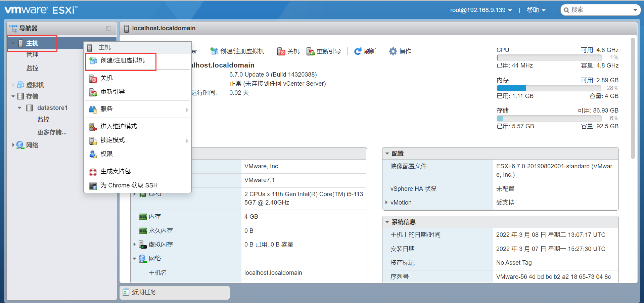Open the root@192.168.9.139 user dropdown
The height and width of the screenshot is (303, 644).
tap(481, 10)
